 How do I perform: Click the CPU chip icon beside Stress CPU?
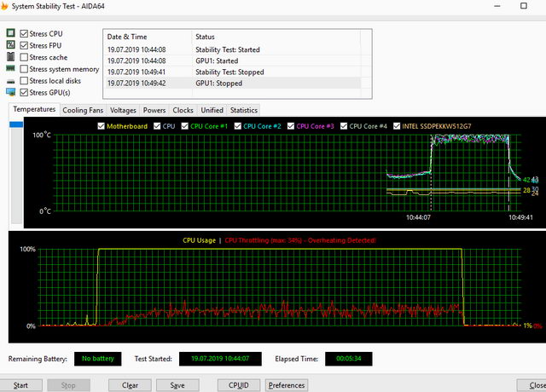11,33
